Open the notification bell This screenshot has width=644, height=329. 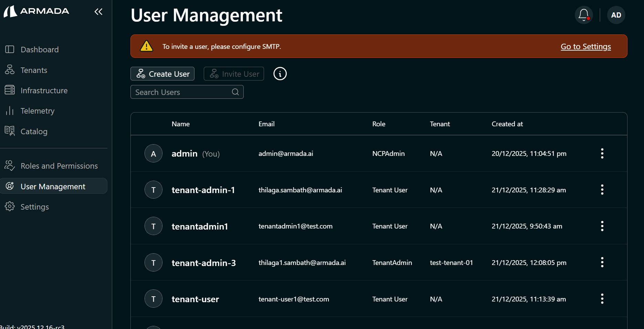tap(583, 15)
